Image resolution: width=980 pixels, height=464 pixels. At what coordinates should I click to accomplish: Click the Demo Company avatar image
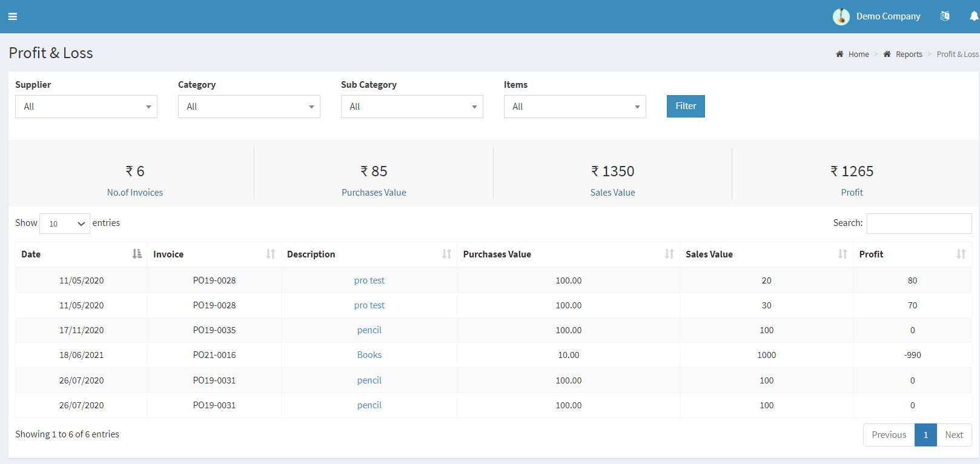(x=841, y=16)
